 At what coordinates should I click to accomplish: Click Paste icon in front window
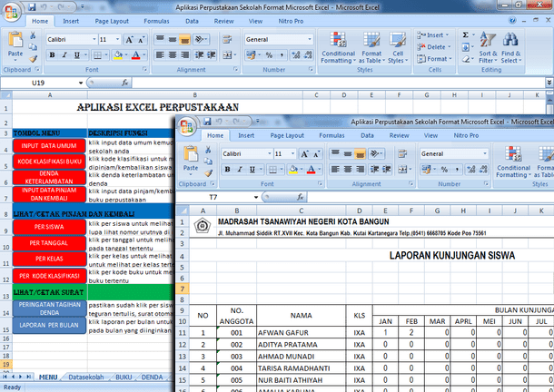click(191, 154)
